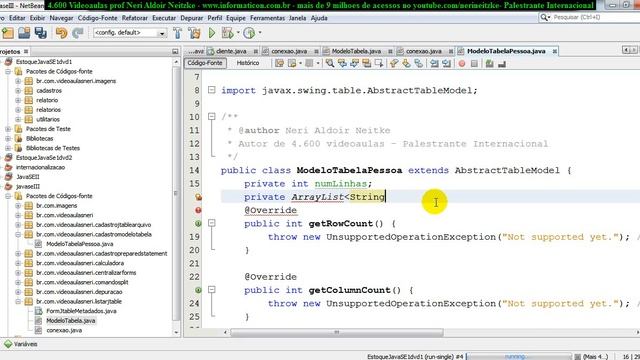Start macro recording with the red circle button
Image resolution: width=640 pixels, height=360 pixels.
click(462, 63)
